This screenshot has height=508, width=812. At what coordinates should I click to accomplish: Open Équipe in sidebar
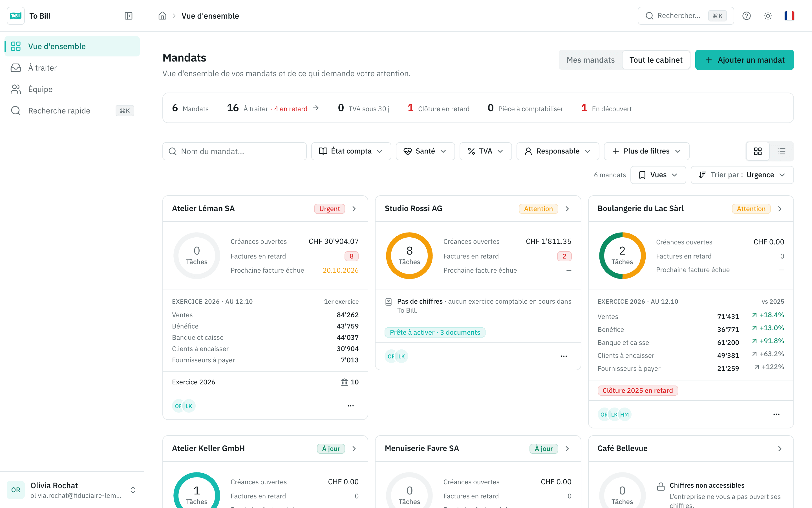pyautogui.click(x=72, y=89)
